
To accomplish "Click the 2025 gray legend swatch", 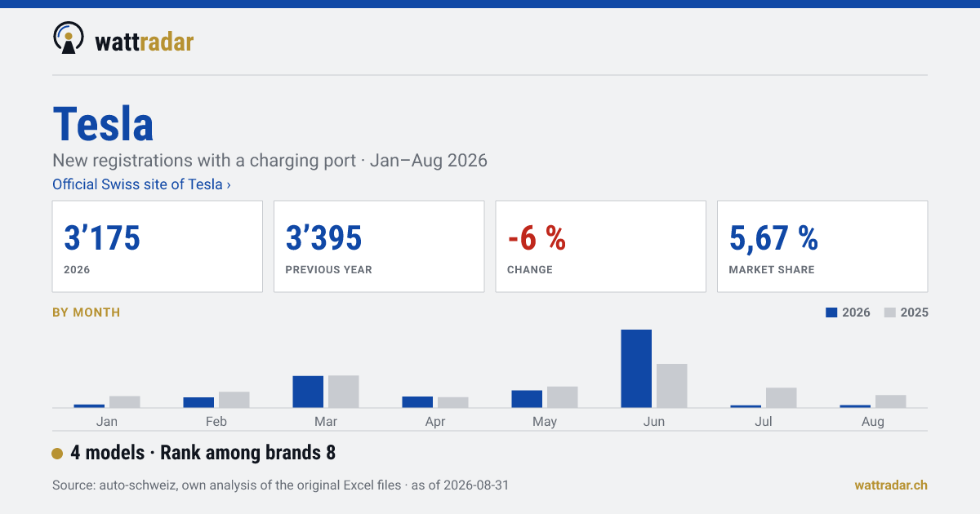I will pyautogui.click(x=890, y=312).
